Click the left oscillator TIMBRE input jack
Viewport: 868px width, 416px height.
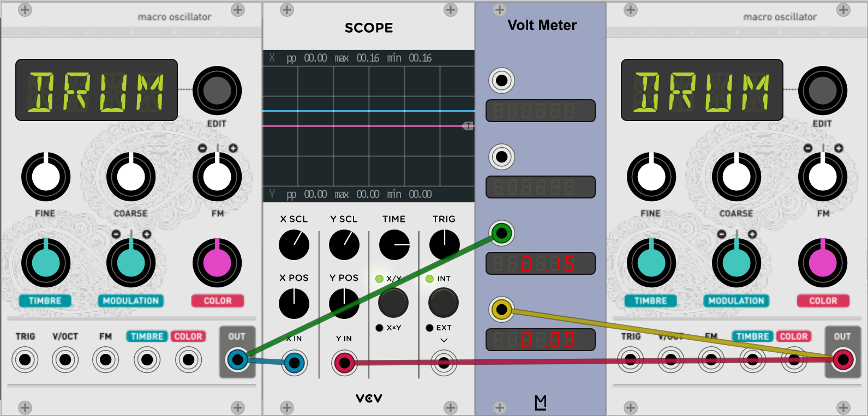tap(147, 360)
